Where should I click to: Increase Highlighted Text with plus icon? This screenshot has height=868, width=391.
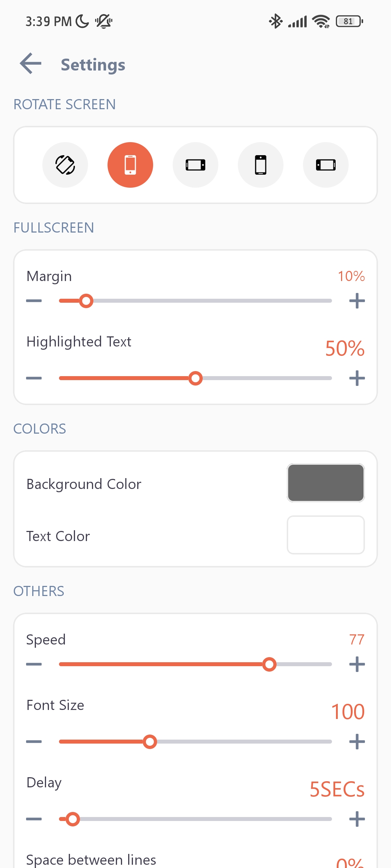pos(357,378)
